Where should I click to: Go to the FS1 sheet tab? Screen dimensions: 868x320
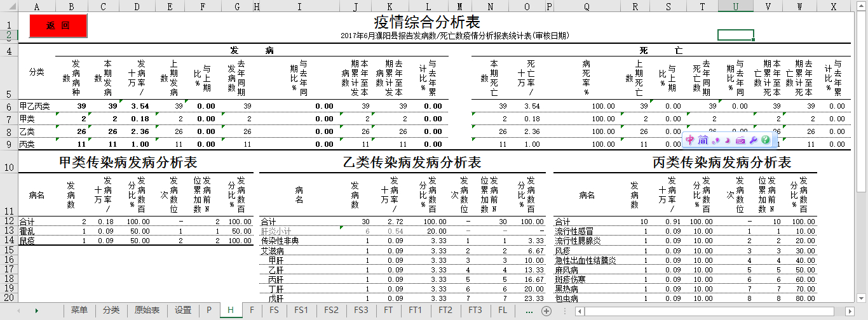pos(301,310)
